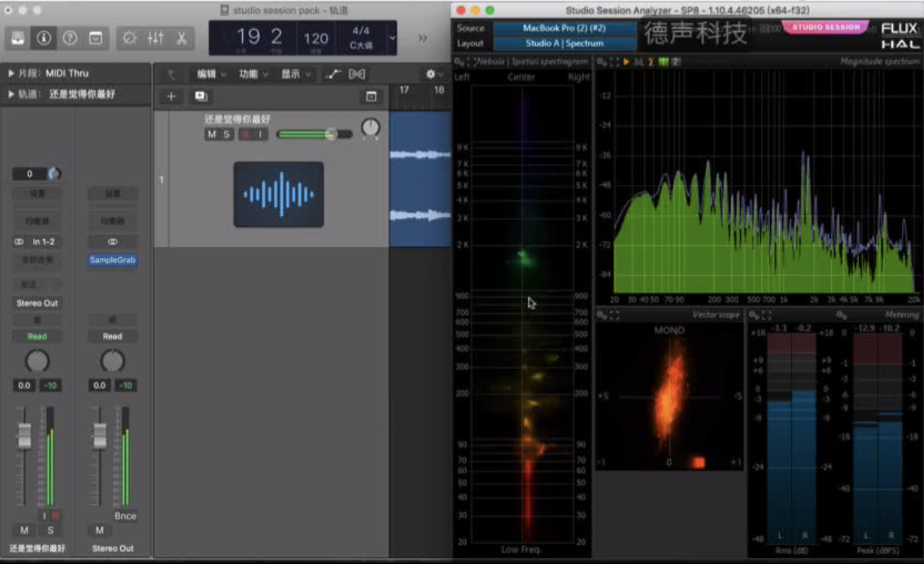Screen dimensions: 924x564
Task: Open the Mixer faders icon
Action: [156, 38]
